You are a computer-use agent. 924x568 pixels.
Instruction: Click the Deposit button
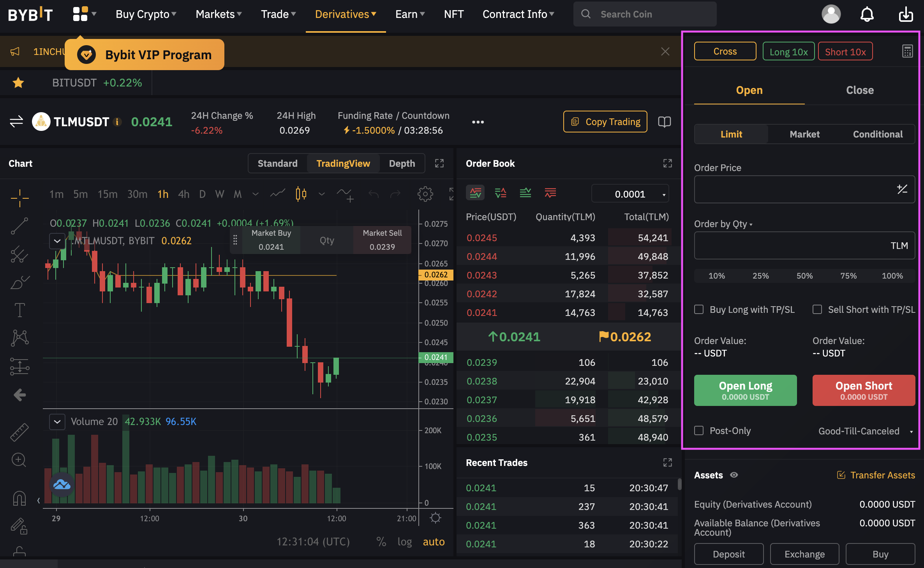click(x=728, y=554)
